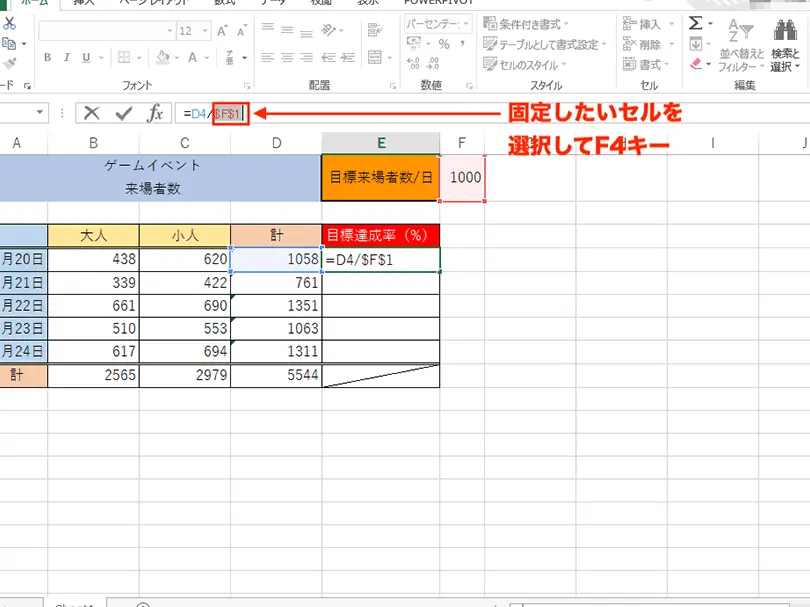Toggle Align Right
Viewport: 810px width, 607px height.
click(x=307, y=57)
